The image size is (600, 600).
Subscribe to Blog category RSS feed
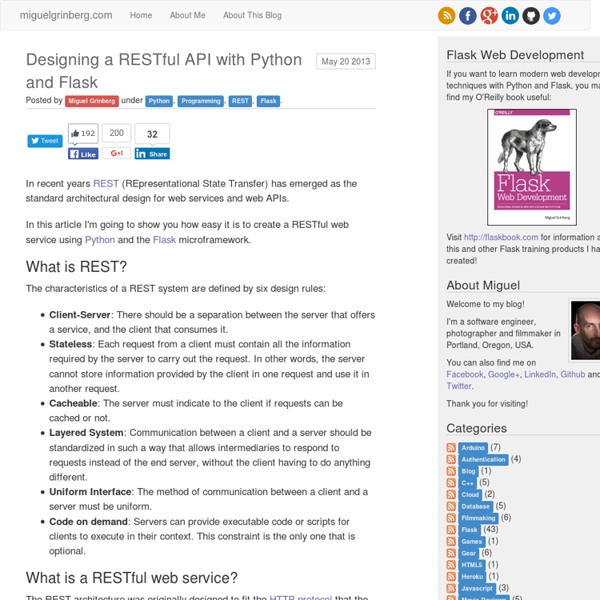point(451,471)
